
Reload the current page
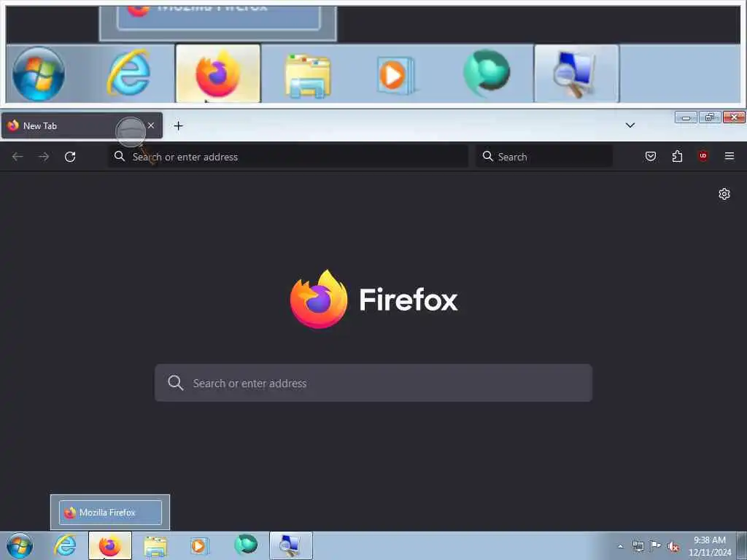70,157
